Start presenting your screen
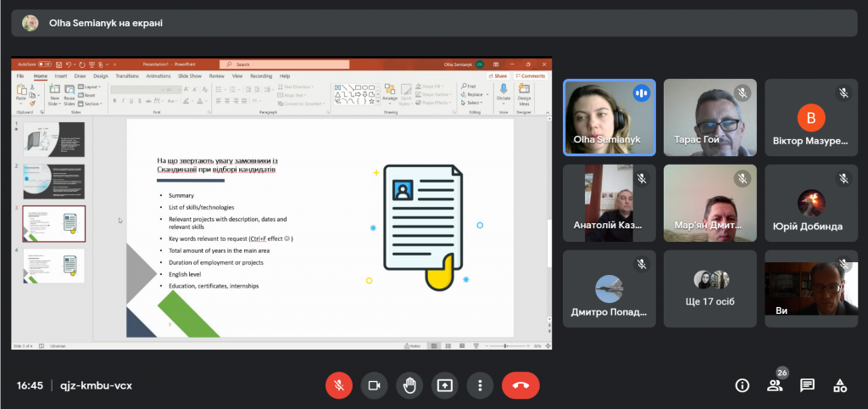The image size is (868, 409). pyautogui.click(x=445, y=386)
